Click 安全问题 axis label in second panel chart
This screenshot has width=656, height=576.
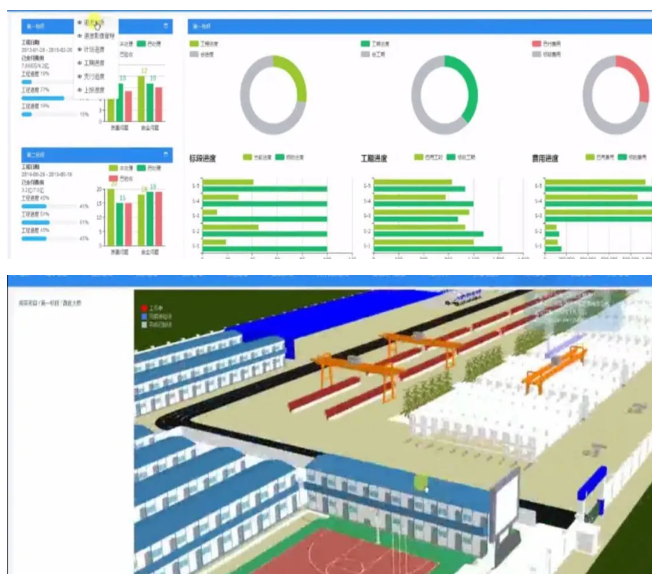tap(150, 252)
